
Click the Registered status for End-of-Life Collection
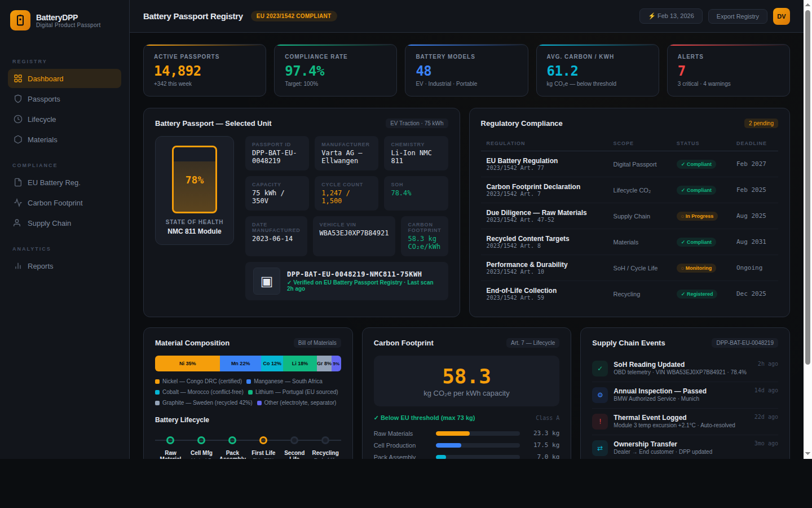click(x=697, y=294)
